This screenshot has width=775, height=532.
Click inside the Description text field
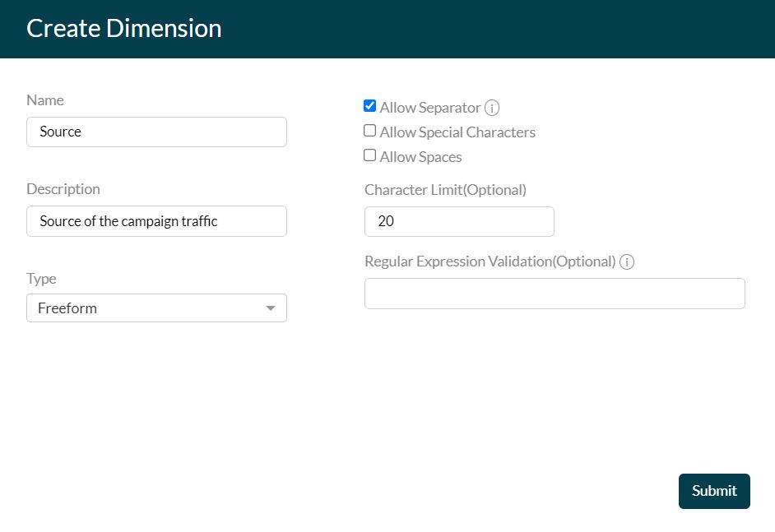tap(156, 221)
